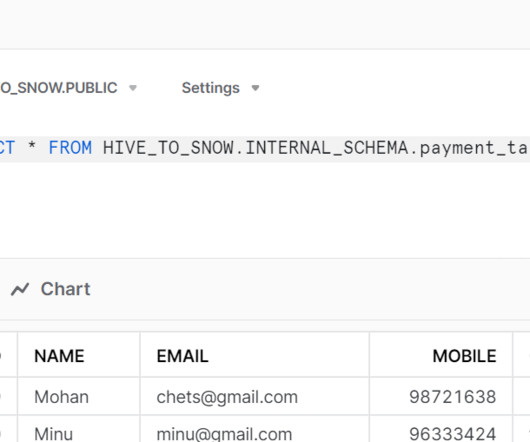This screenshot has width=530, height=442.
Task: Click the empty editor area below query
Action: [265, 210]
